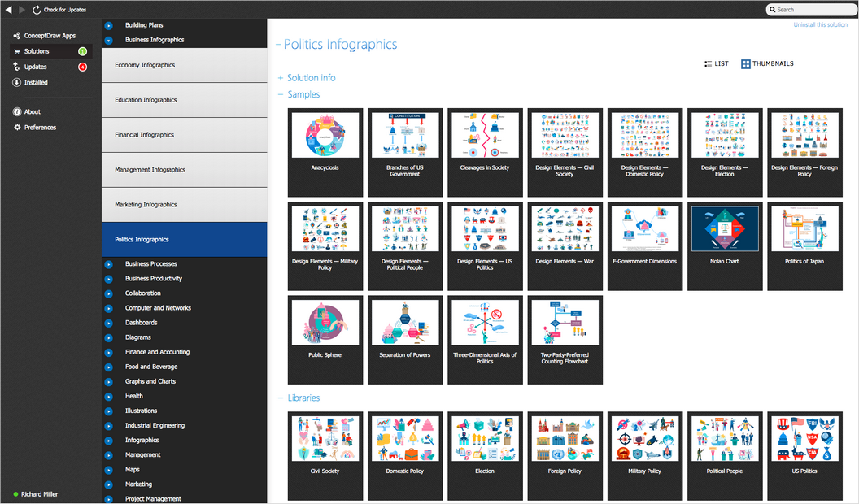This screenshot has height=504, width=859.
Task: Click the Preferences gear icon
Action: pyautogui.click(x=17, y=128)
